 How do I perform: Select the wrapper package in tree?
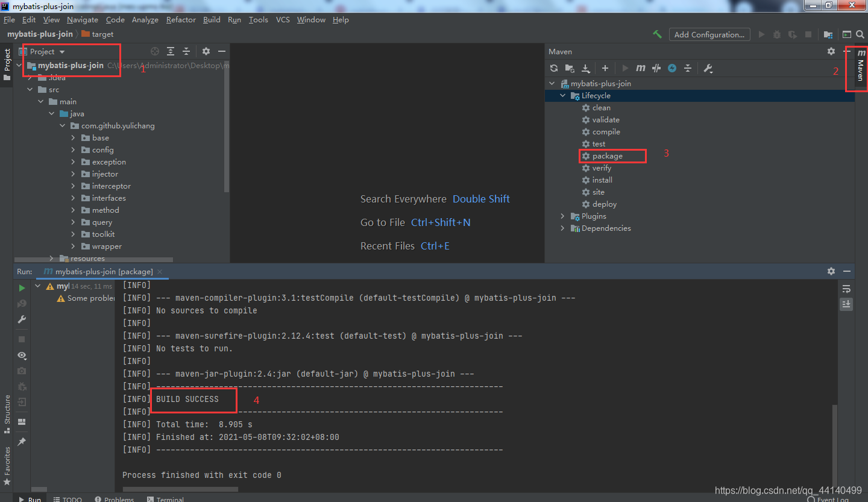(107, 246)
